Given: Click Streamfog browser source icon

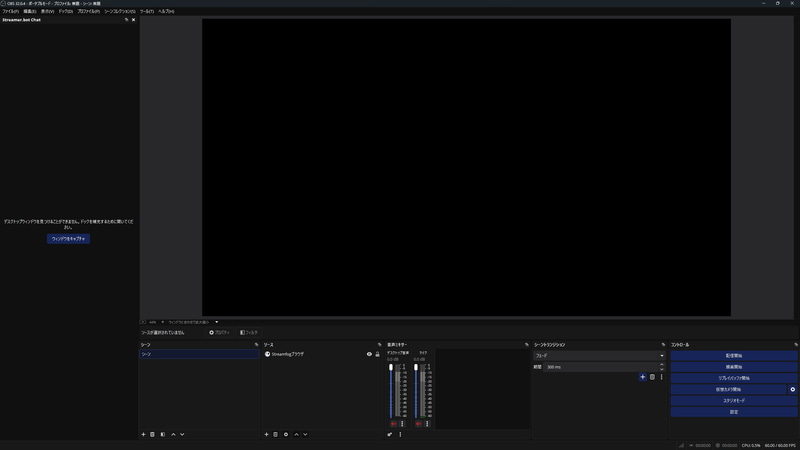Looking at the screenshot, I should [267, 354].
